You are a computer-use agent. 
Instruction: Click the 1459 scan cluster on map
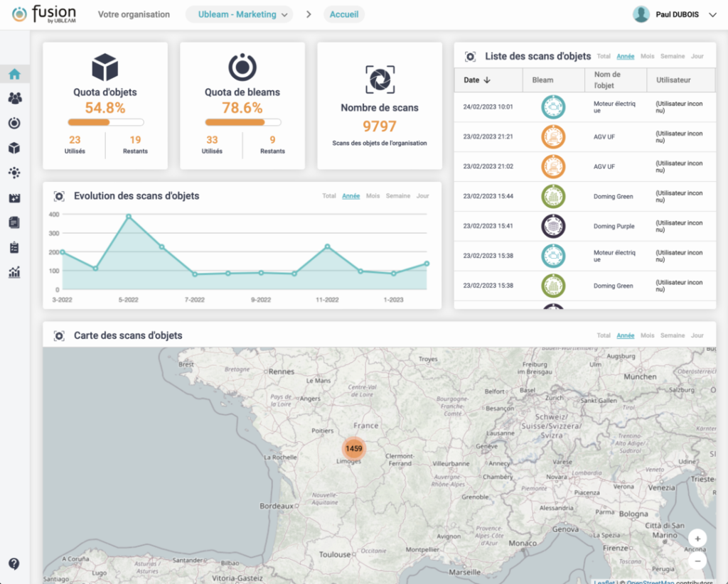click(x=353, y=448)
